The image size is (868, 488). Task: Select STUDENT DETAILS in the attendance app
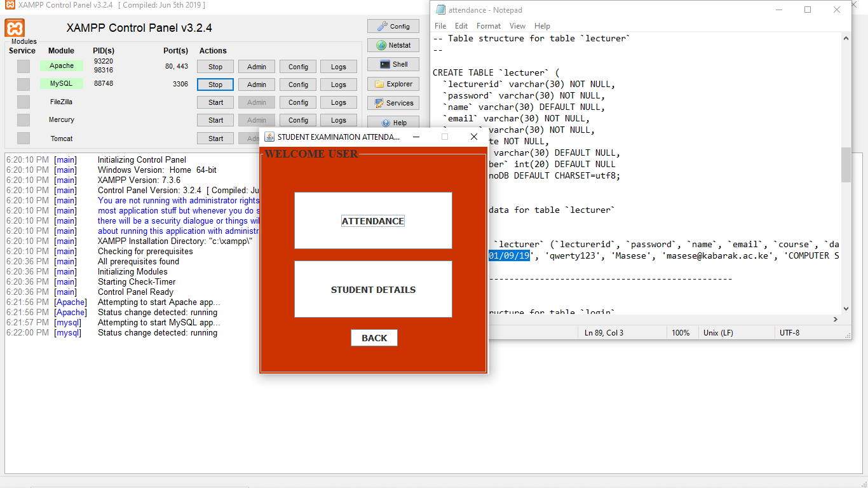click(372, 289)
